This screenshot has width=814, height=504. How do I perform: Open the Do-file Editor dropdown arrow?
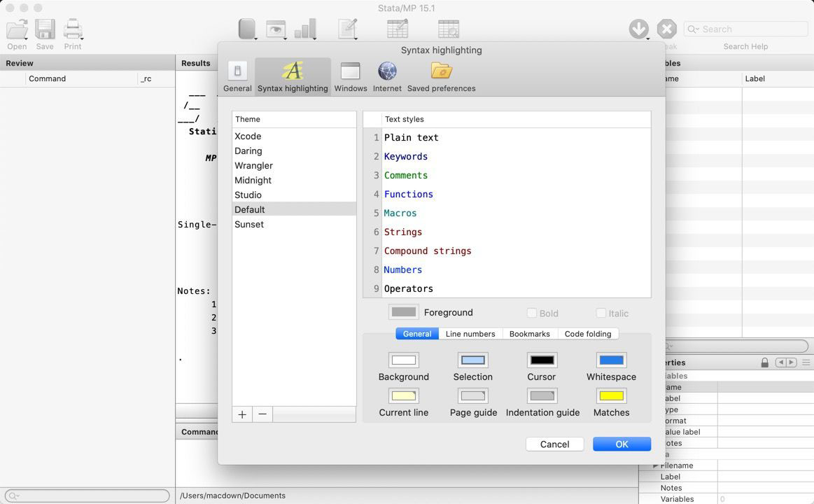[x=356, y=38]
